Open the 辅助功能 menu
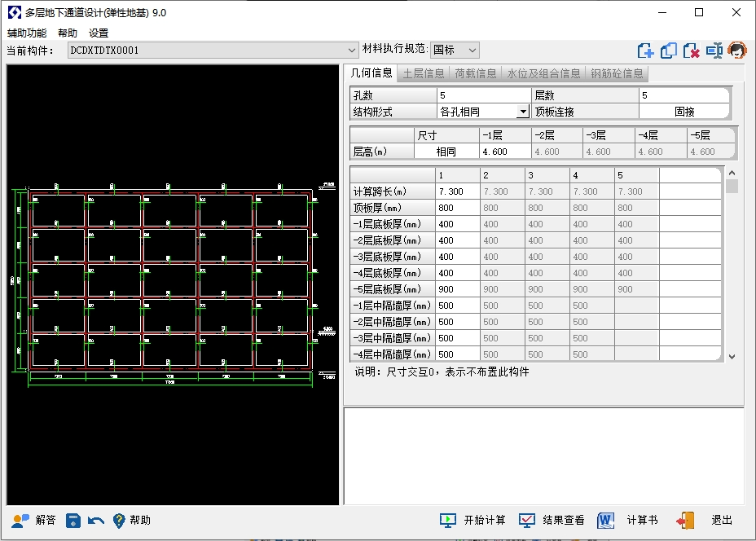This screenshot has height=541, width=756. pos(27,33)
